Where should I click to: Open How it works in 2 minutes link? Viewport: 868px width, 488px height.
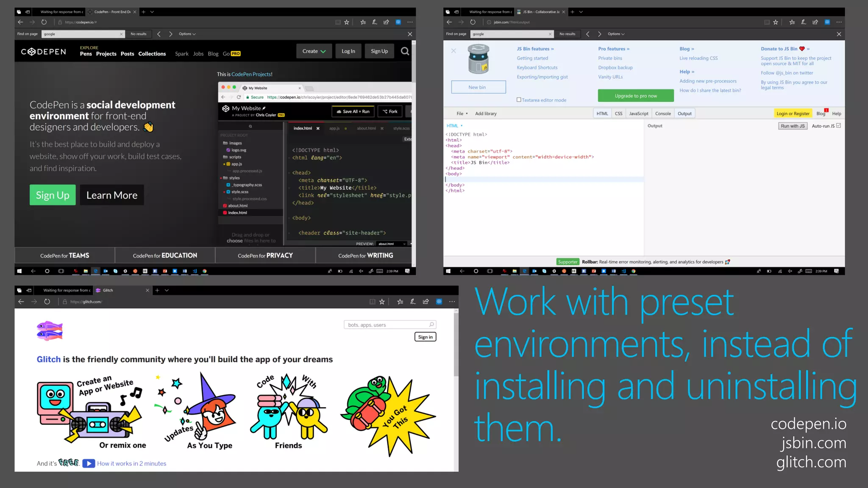click(x=131, y=463)
